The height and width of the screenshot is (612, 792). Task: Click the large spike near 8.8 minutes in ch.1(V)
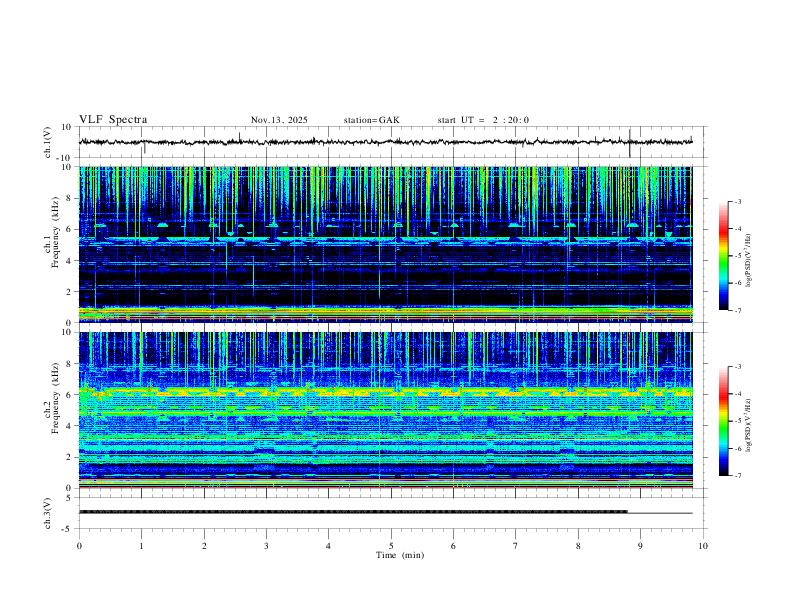630,143
